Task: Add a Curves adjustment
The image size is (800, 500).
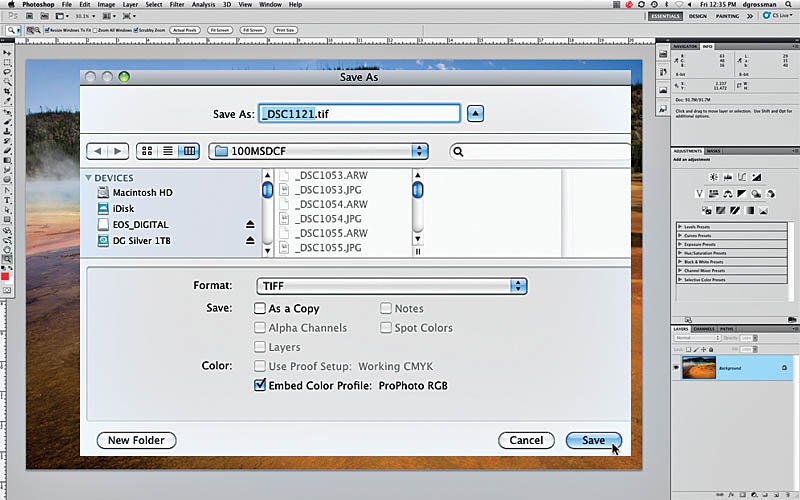Action: point(742,177)
